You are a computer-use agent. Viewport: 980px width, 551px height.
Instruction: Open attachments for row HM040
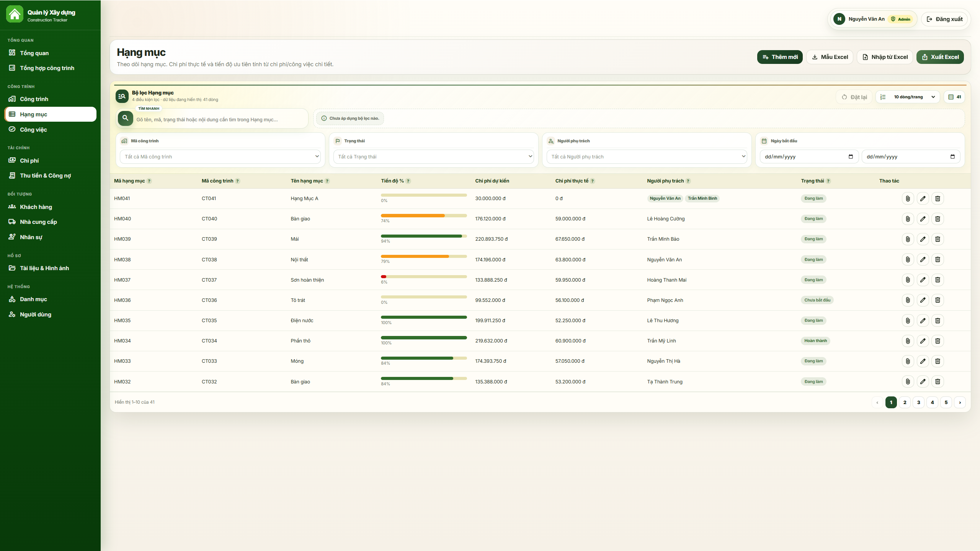tap(908, 219)
